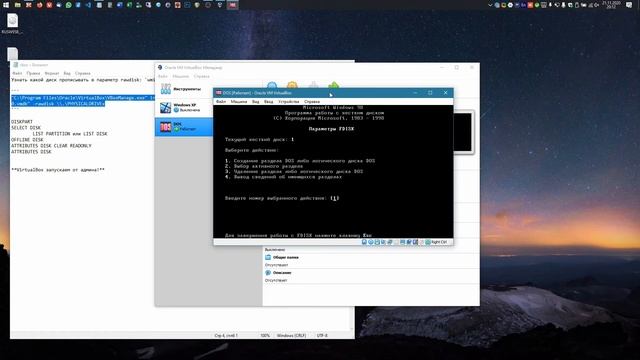Open Устройства menu in the DOS VM window

point(289,101)
